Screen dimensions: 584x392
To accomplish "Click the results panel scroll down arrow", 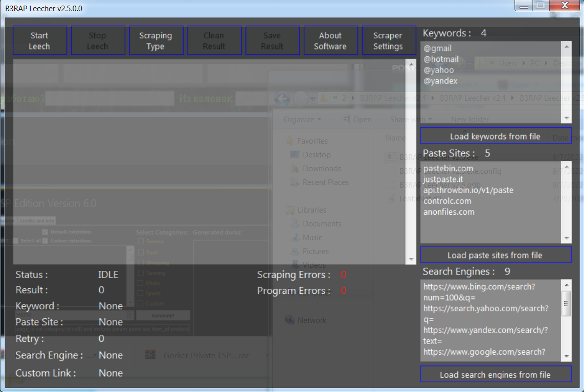I will click(x=411, y=259).
